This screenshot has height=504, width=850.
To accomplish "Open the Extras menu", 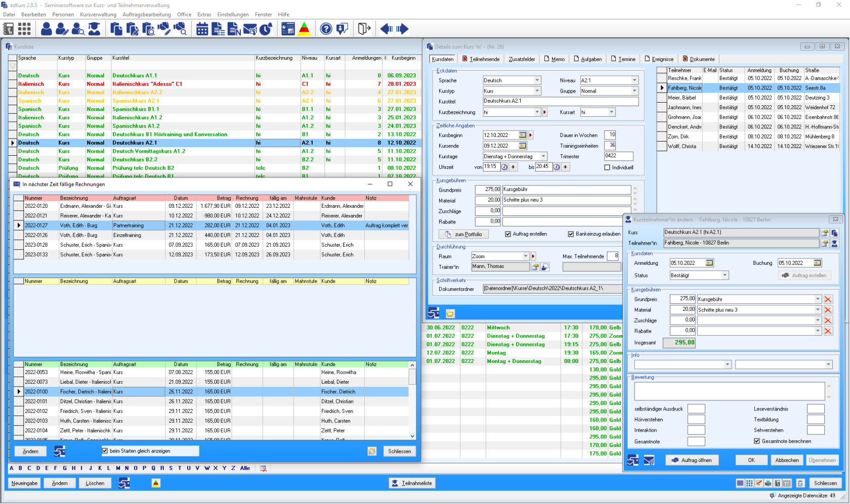I will tap(204, 14).
